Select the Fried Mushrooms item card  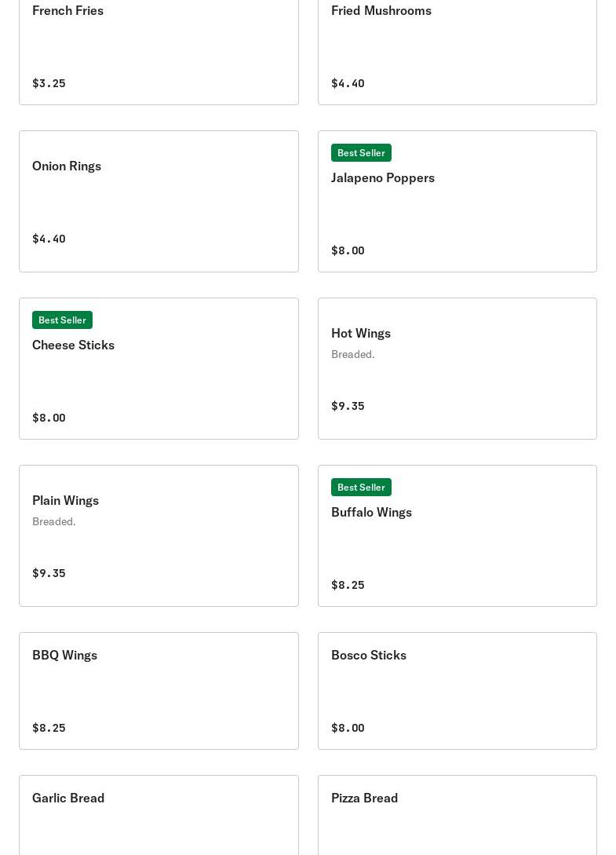[457, 52]
